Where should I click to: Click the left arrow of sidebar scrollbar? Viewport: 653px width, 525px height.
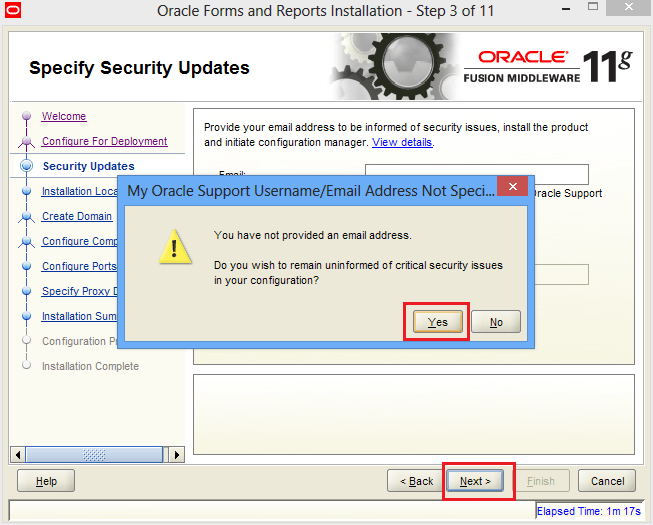[x=17, y=455]
